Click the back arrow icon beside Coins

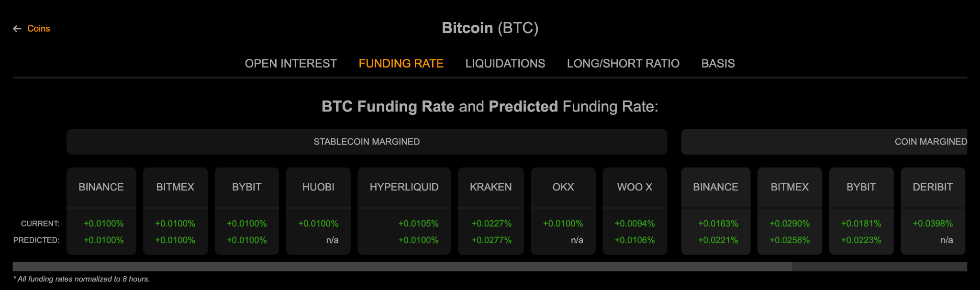[17, 29]
